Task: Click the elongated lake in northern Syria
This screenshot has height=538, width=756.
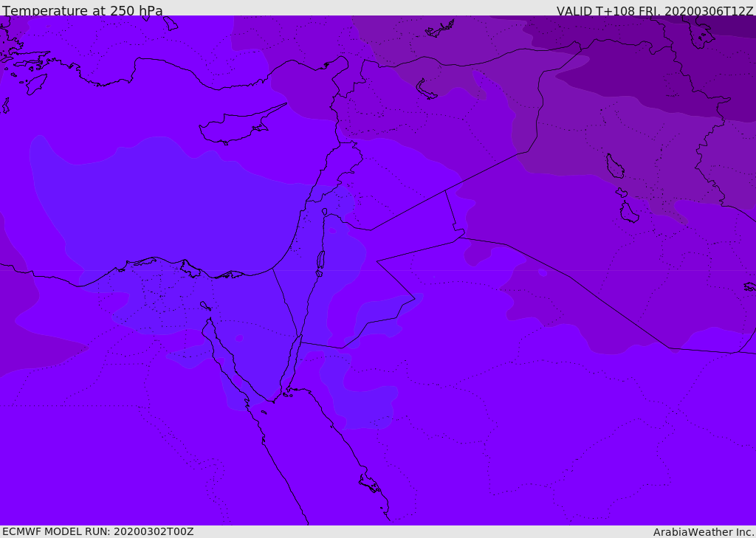Action: pos(427,89)
